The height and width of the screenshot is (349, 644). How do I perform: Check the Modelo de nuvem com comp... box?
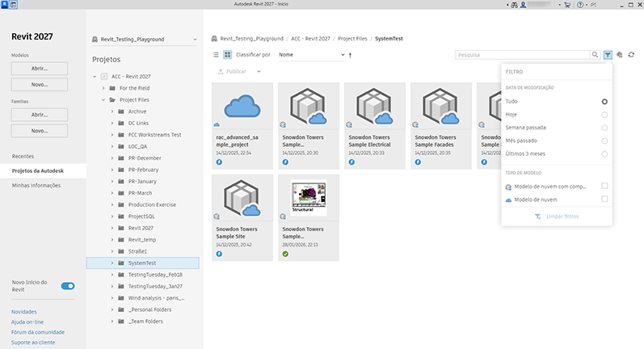coord(604,186)
